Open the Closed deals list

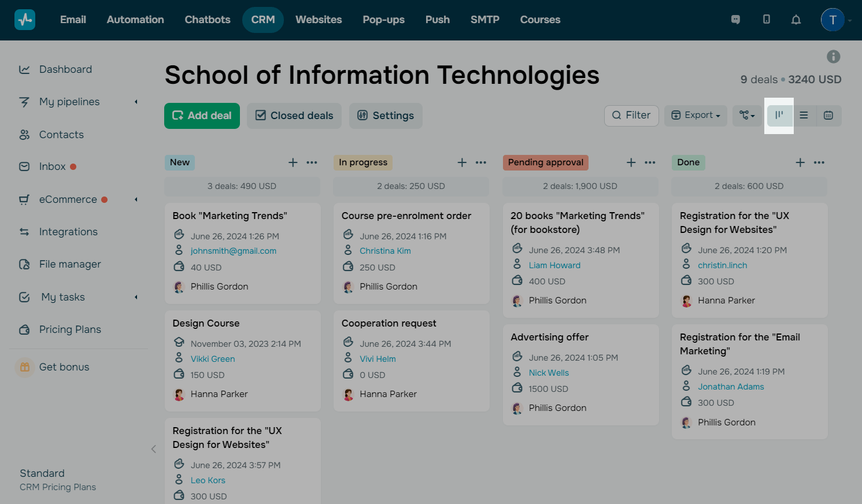pos(294,116)
